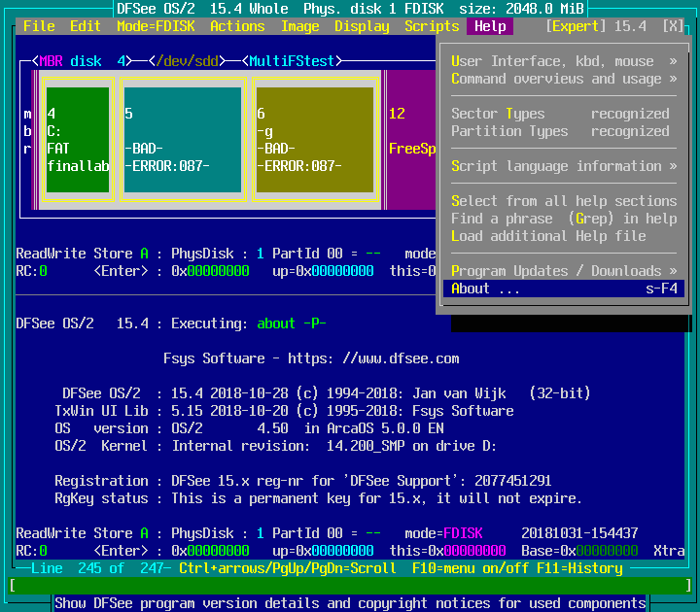Open the Scripts menu
Viewport: 700px width, 612px height.
[x=432, y=26]
